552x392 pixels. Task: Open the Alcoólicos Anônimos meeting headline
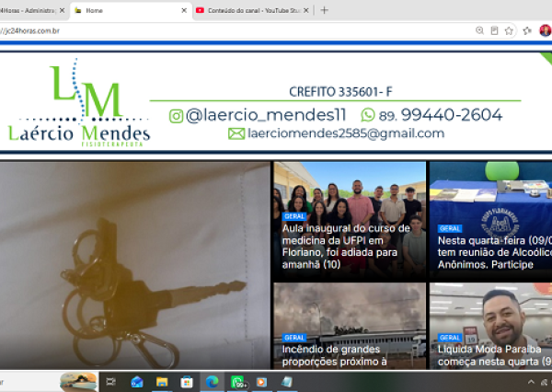tap(495, 252)
